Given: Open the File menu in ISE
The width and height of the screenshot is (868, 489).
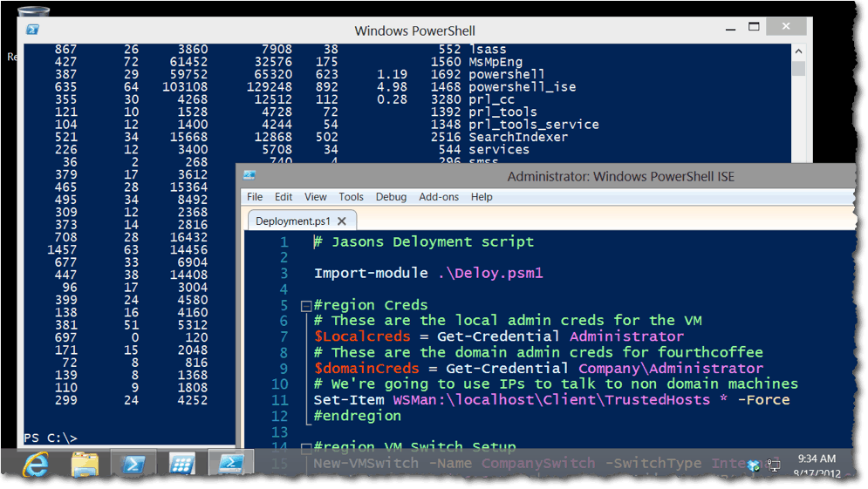Looking at the screenshot, I should pyautogui.click(x=255, y=197).
